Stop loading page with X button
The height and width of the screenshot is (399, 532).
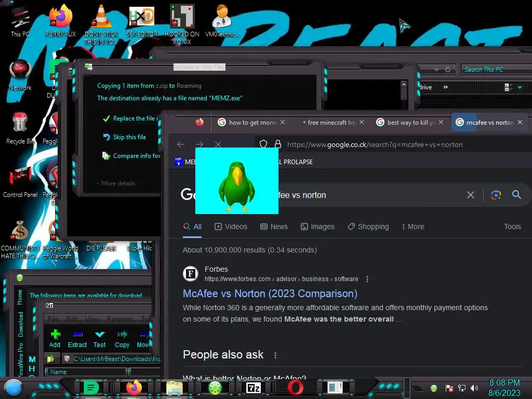click(218, 144)
